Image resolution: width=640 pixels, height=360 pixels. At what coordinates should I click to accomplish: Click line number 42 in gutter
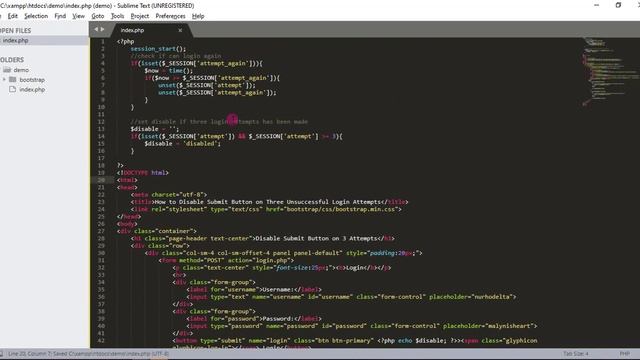(x=101, y=340)
